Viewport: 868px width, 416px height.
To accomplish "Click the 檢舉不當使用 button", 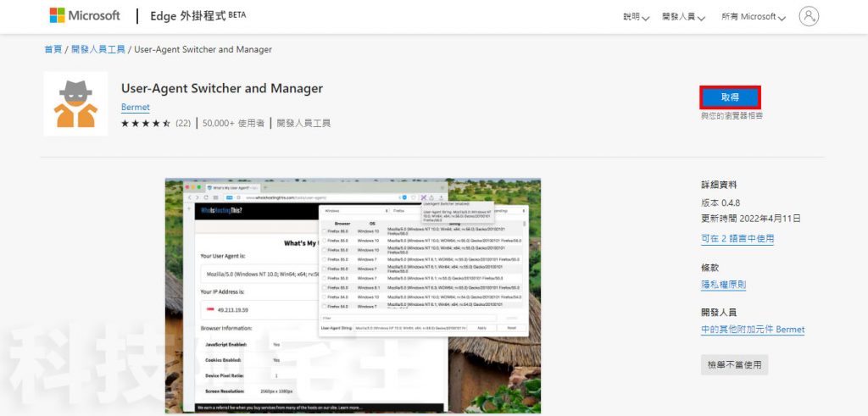I will click(x=735, y=364).
